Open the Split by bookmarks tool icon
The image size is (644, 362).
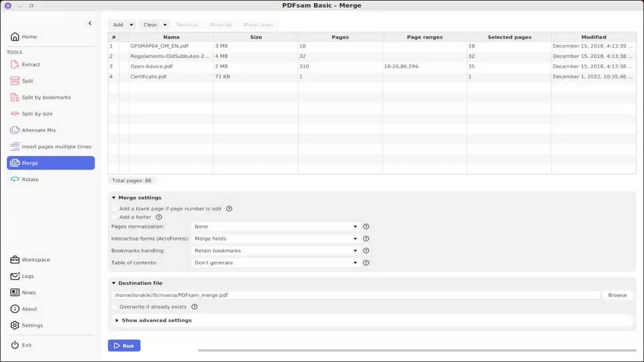coord(14,98)
